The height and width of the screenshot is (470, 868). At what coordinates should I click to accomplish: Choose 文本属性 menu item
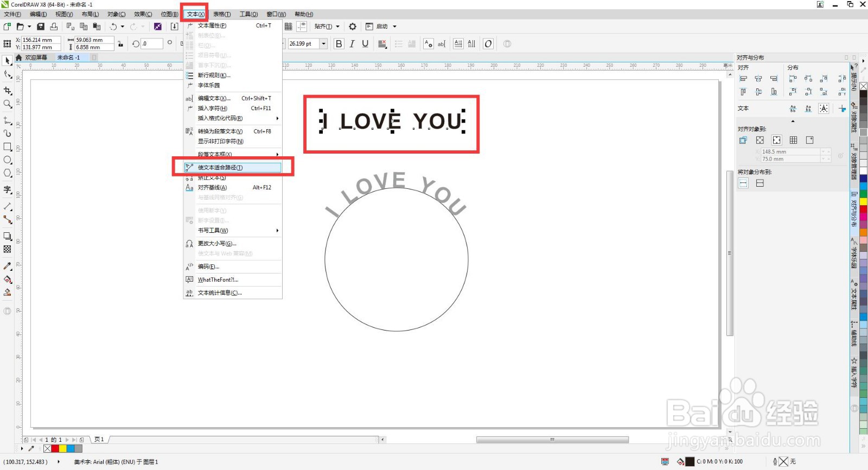pos(233,26)
